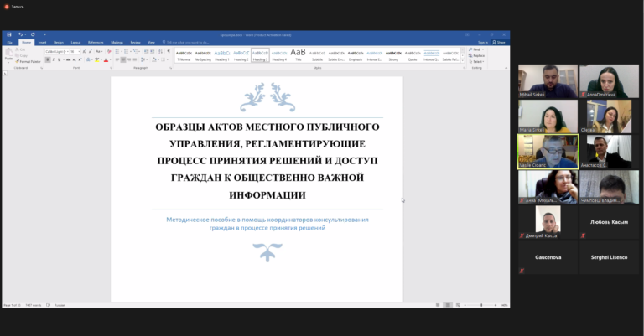Open the Mailings tab

(117, 42)
